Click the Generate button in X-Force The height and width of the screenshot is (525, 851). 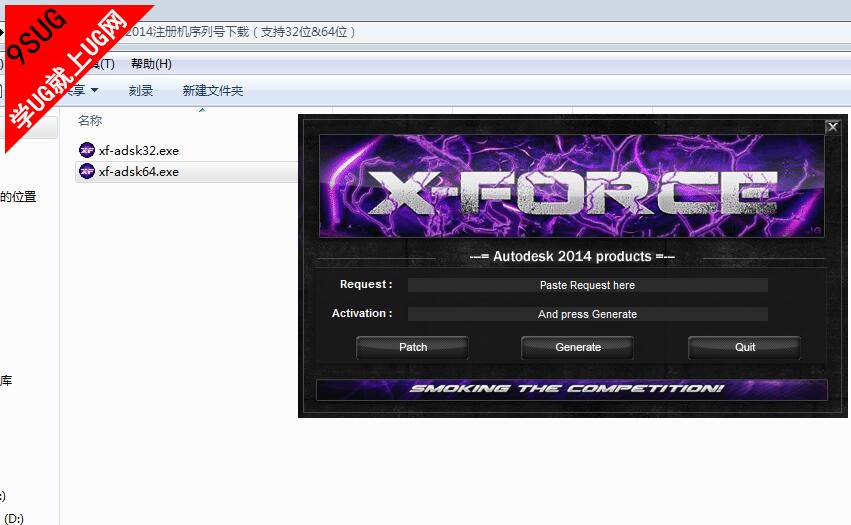point(577,347)
